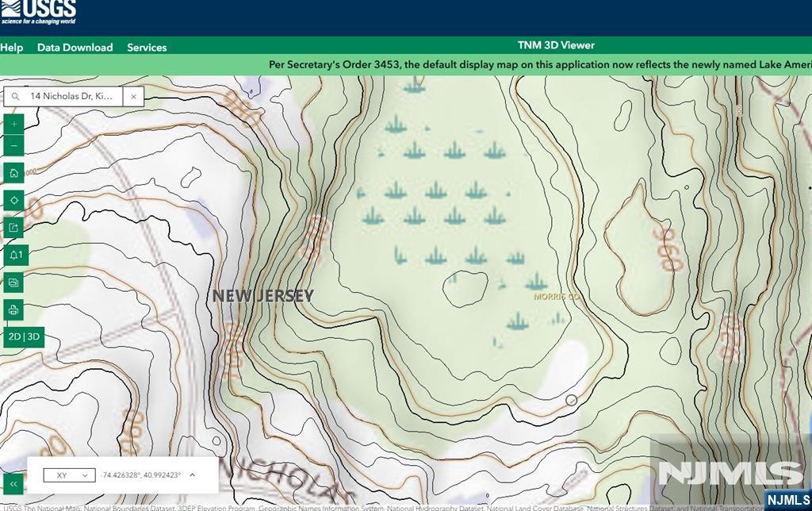
Task: Click the MORRIS CO map label
Action: pos(556,297)
